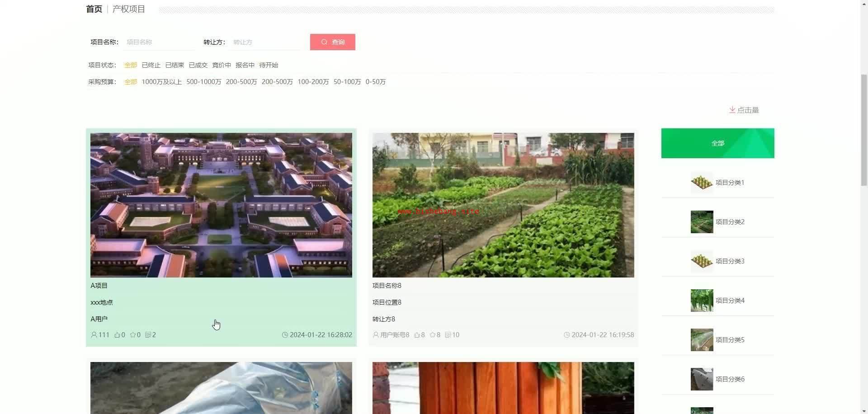Viewport: 868px width, 414px height.
Task: Click the 用户账号8 username text
Action: click(x=395, y=335)
